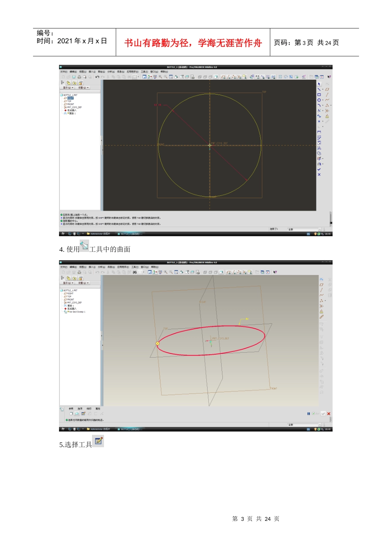Toggle sketch dimensions display in upper toolbar
This screenshot has width=392, height=555.
[257, 77]
